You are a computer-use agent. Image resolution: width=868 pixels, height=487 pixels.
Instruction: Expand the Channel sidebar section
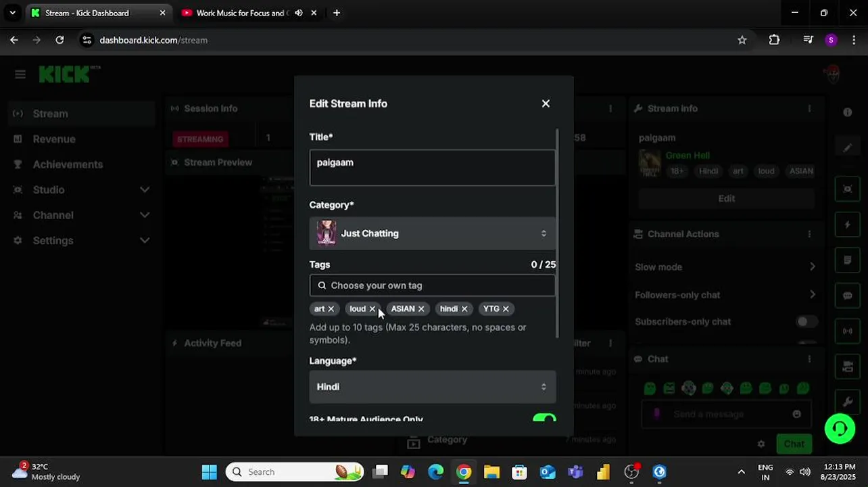pyautogui.click(x=81, y=215)
